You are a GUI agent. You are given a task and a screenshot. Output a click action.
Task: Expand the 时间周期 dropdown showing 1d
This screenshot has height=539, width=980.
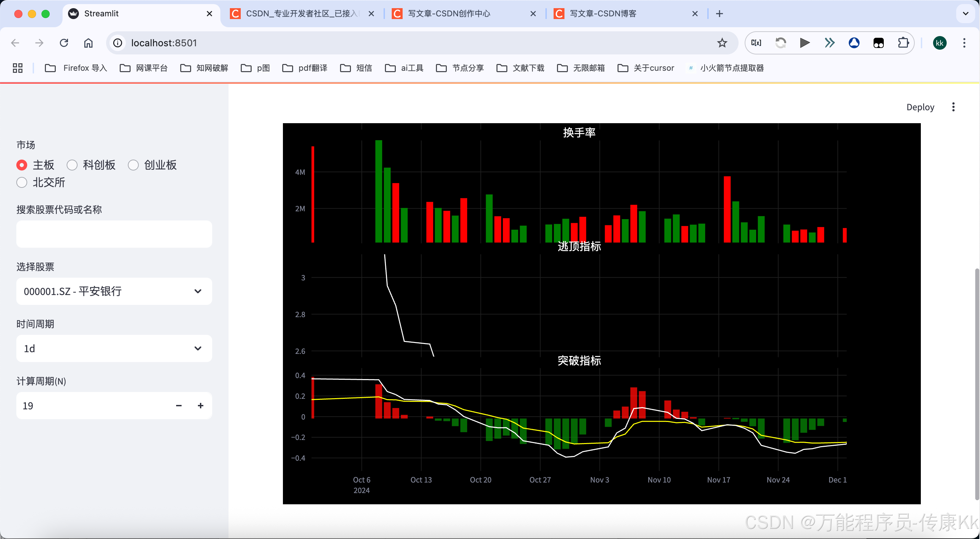pyautogui.click(x=114, y=348)
